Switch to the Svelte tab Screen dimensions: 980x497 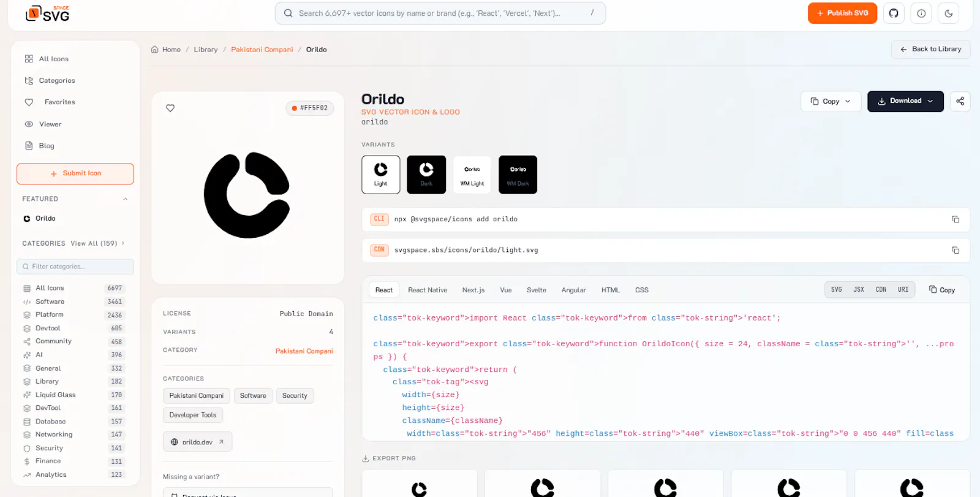pos(537,290)
